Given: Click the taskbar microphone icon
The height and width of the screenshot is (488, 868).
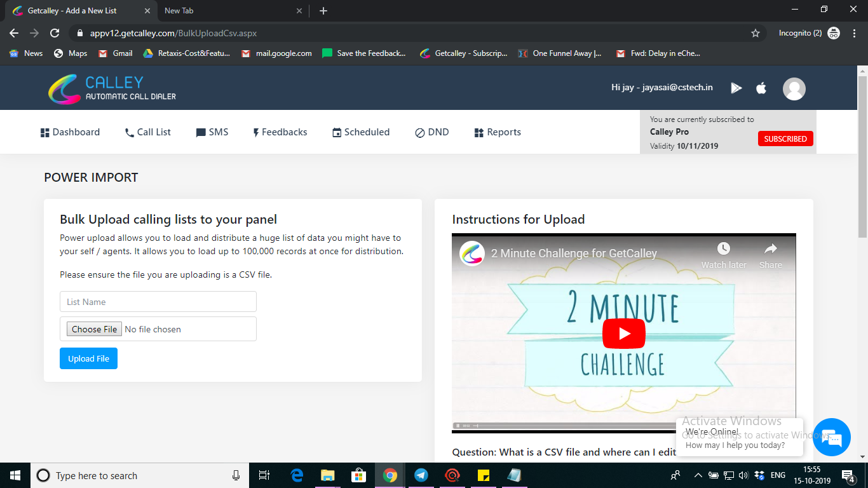Looking at the screenshot, I should (236, 475).
